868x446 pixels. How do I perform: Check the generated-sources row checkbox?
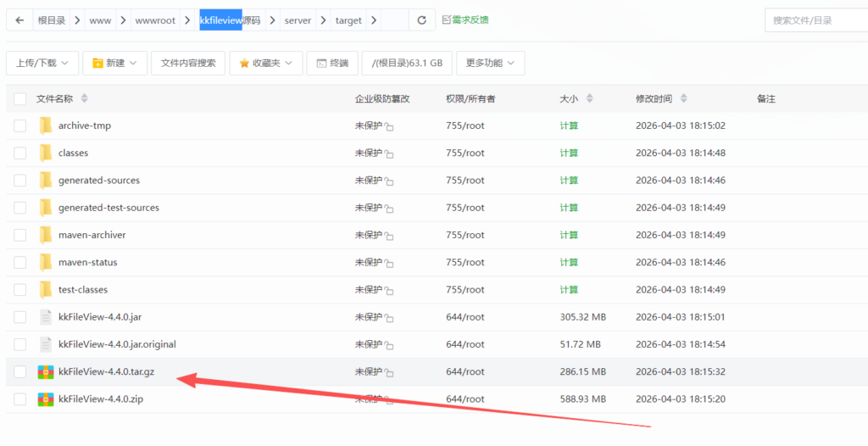click(20, 180)
